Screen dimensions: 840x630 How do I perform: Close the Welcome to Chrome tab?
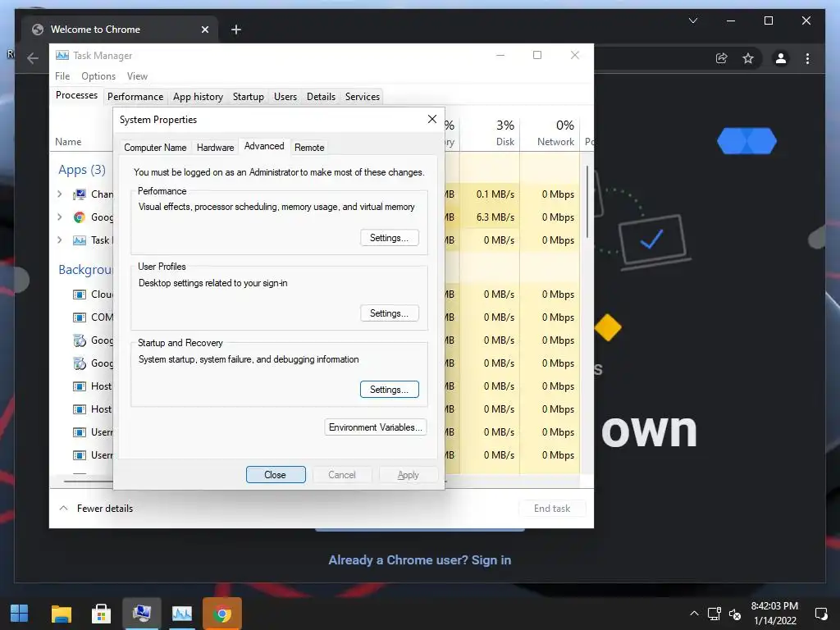pos(204,30)
